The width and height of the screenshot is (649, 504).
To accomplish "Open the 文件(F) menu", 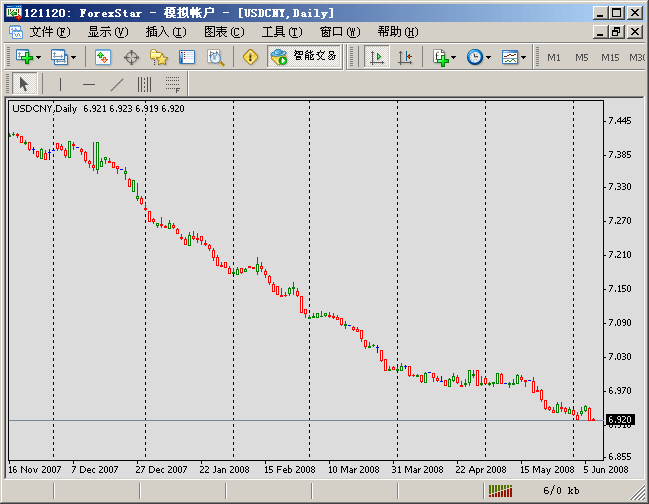I will 50,32.
